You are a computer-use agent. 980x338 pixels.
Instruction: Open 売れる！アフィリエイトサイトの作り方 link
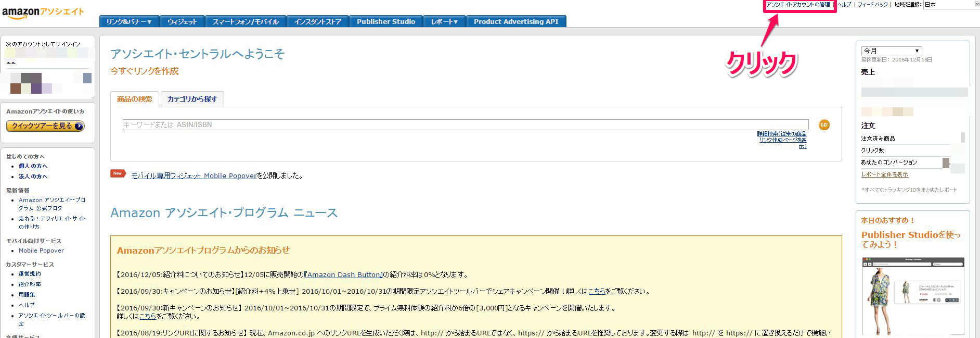pyautogui.click(x=52, y=222)
